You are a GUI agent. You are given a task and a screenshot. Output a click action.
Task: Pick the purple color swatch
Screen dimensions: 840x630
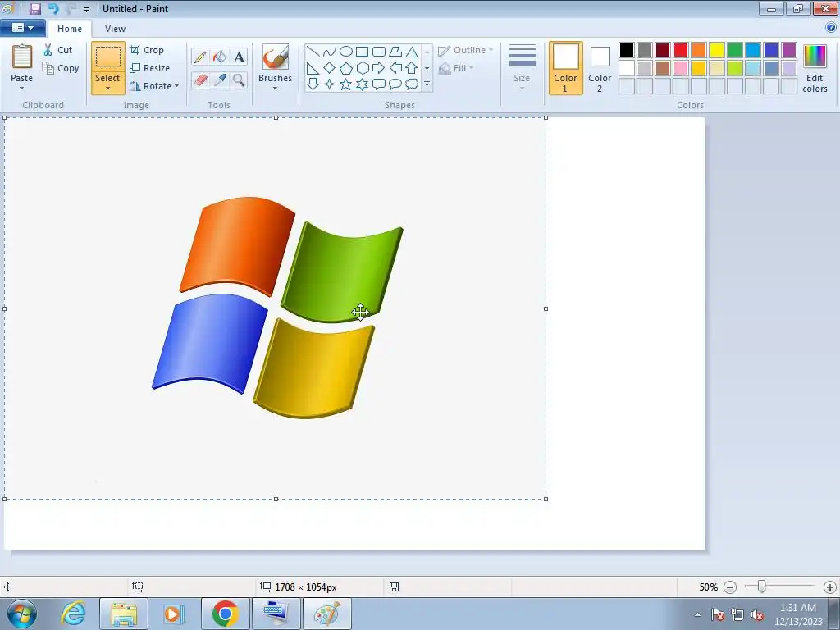pyautogui.click(x=789, y=50)
